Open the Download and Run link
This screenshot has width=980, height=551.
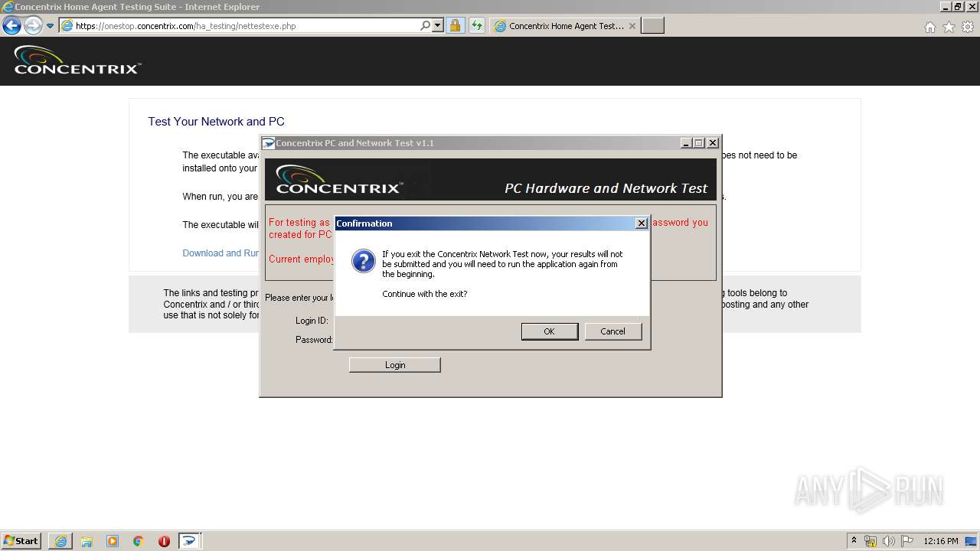click(x=221, y=253)
